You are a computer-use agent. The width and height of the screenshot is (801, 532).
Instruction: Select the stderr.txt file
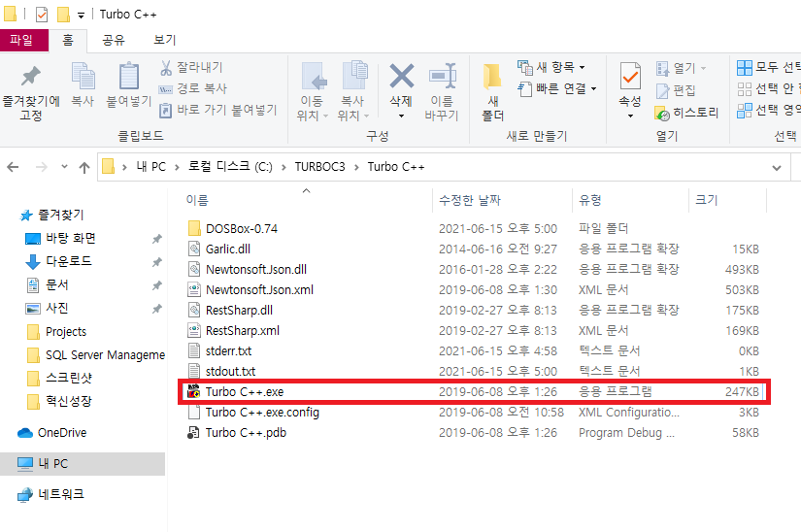474,351
